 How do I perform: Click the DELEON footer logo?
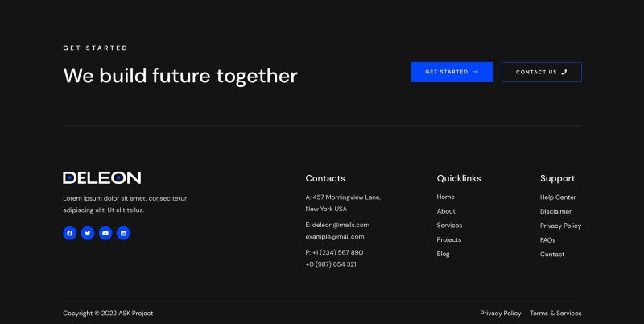[102, 177]
